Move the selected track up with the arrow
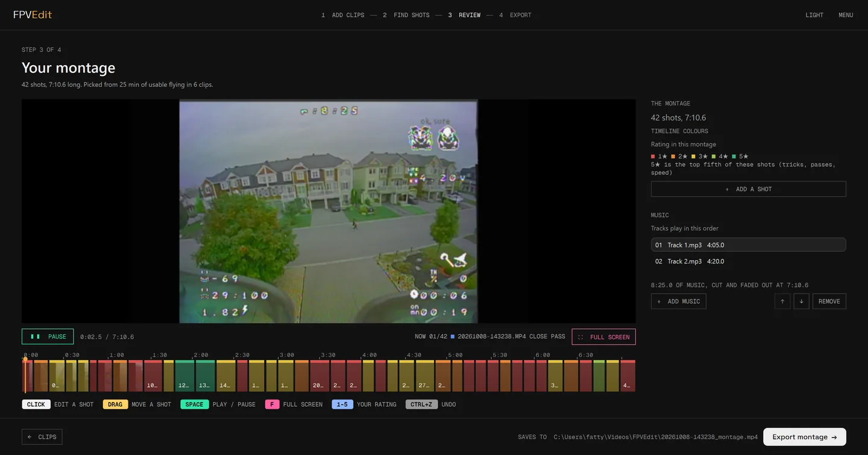 [x=782, y=301]
